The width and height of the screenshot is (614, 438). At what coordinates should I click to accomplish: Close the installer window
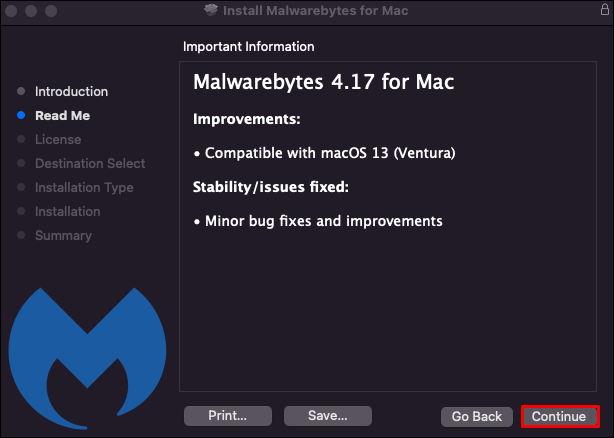tap(13, 11)
